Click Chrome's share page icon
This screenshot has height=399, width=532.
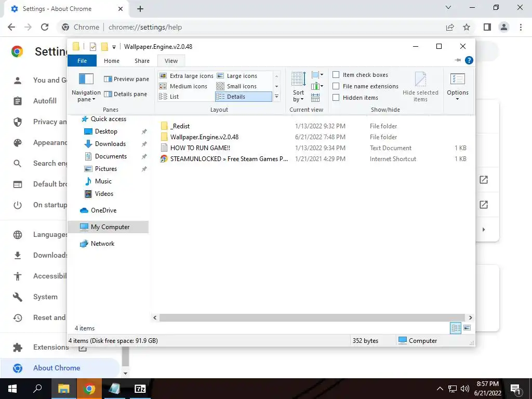click(450, 27)
